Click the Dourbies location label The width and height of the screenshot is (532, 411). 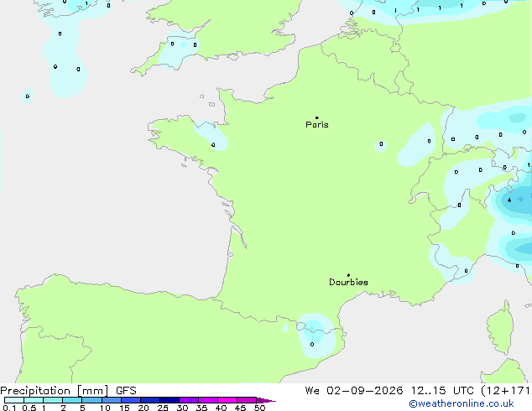[348, 282]
